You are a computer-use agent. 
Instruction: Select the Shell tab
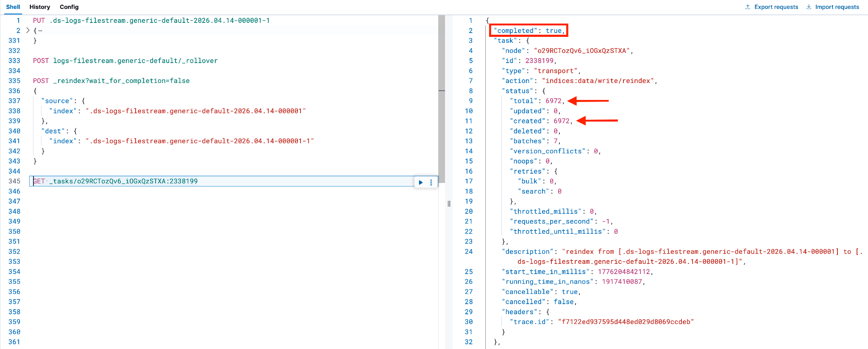13,7
